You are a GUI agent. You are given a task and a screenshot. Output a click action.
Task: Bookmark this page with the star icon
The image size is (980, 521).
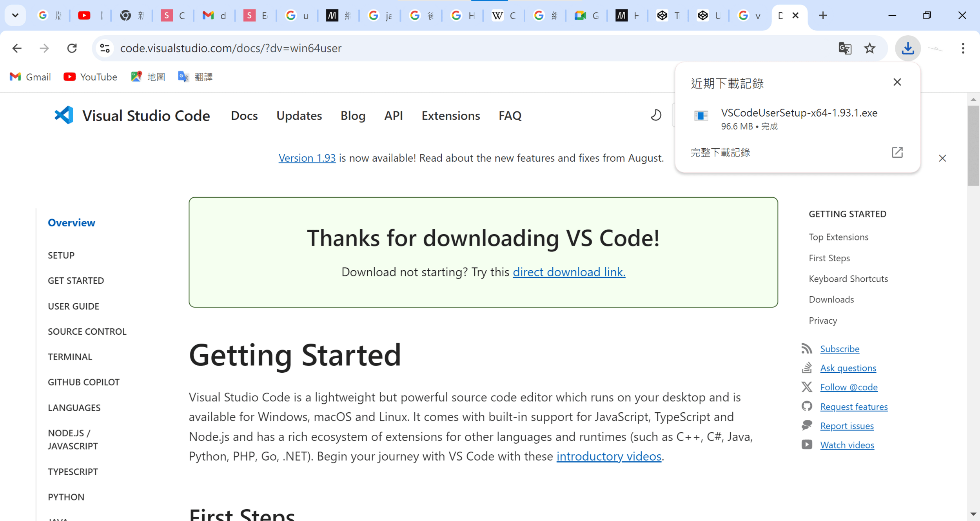coord(869,48)
